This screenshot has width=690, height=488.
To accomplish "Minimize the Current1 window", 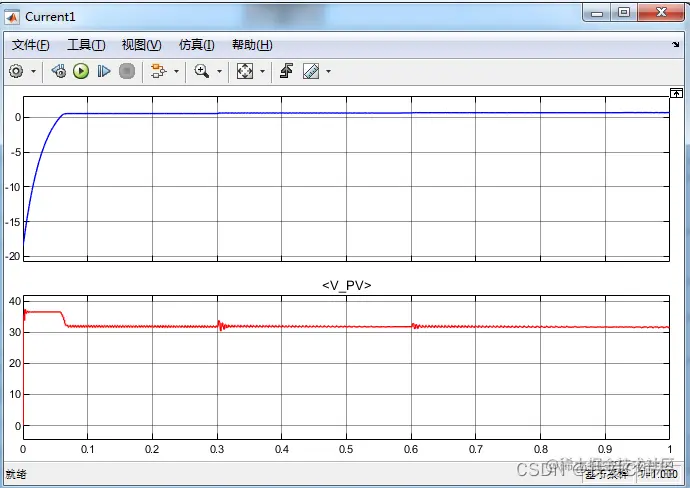I will pyautogui.click(x=597, y=12).
